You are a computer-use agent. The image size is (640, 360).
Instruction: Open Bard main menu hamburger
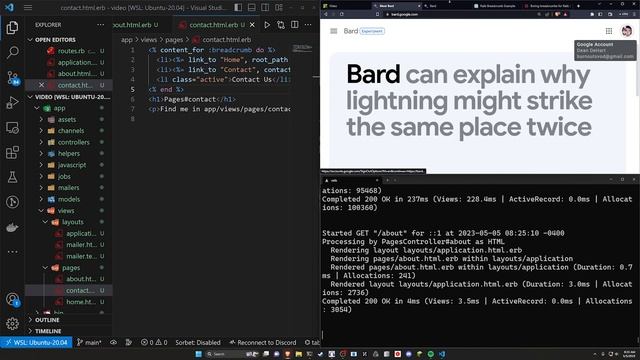[x=333, y=31]
